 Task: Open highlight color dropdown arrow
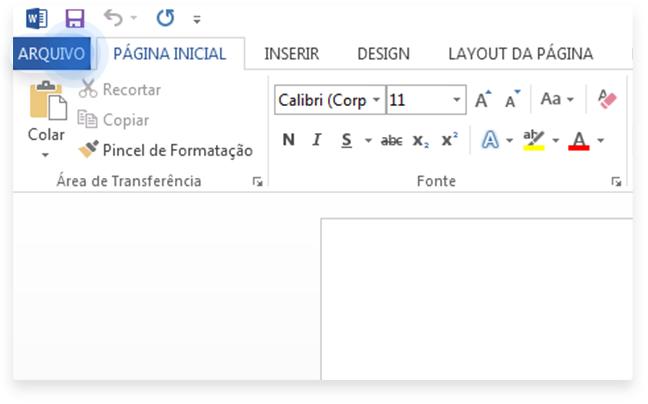tap(556, 140)
